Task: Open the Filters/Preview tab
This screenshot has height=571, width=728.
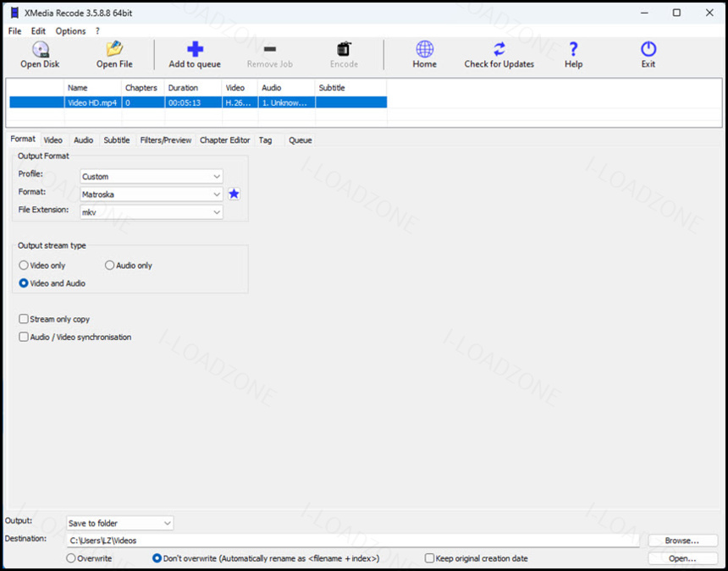Action: (166, 140)
